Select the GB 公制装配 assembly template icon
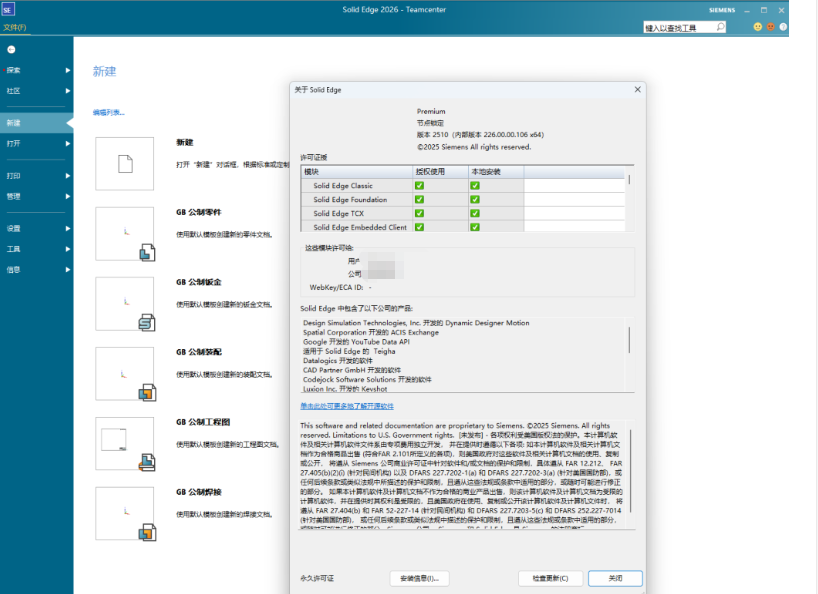This screenshot has height=594, width=818. [125, 373]
